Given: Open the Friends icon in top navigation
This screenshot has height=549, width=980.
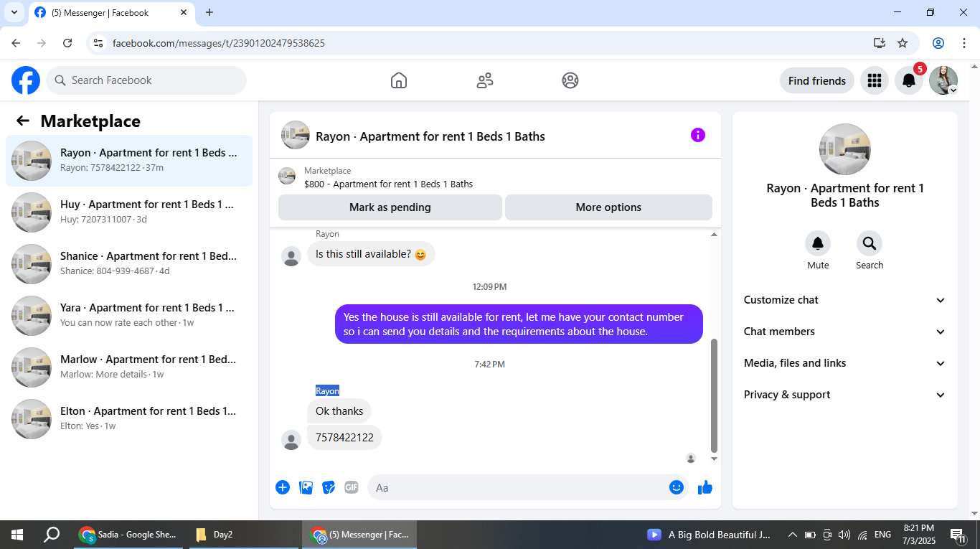Looking at the screenshot, I should (485, 80).
